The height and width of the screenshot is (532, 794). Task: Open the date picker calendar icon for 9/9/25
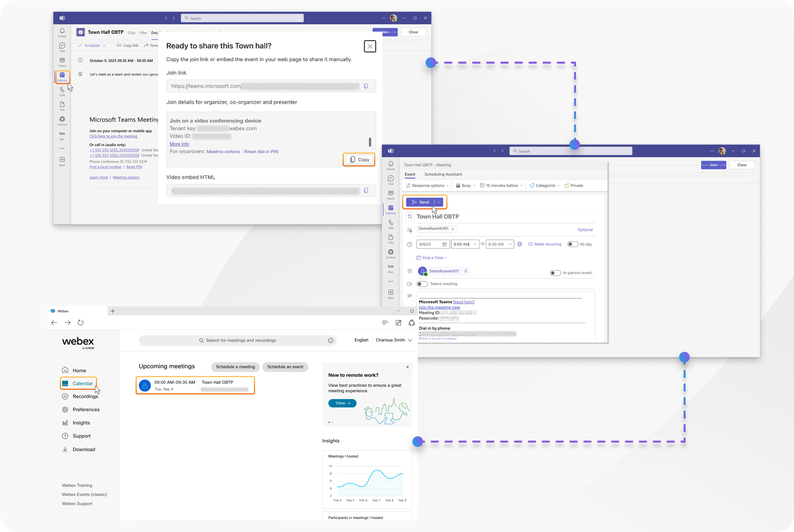click(444, 244)
